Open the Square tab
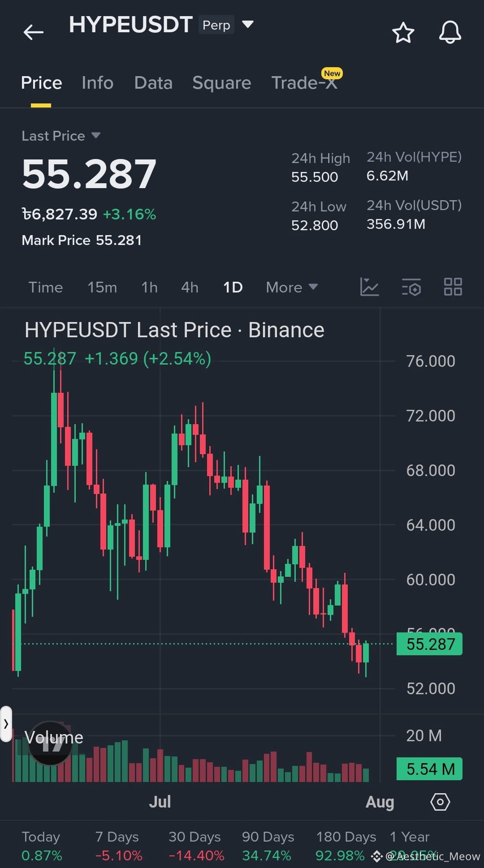The image size is (484, 868). click(x=221, y=83)
